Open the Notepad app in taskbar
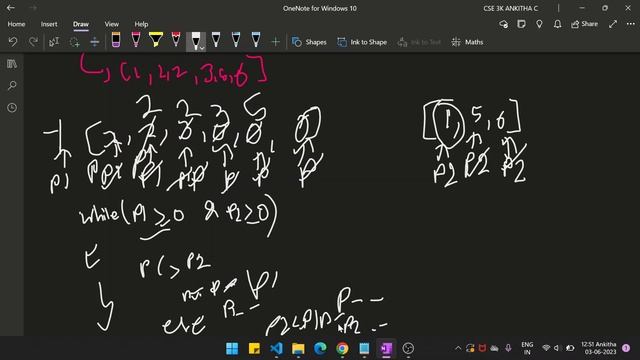Image resolution: width=640 pixels, height=360 pixels. point(364,348)
